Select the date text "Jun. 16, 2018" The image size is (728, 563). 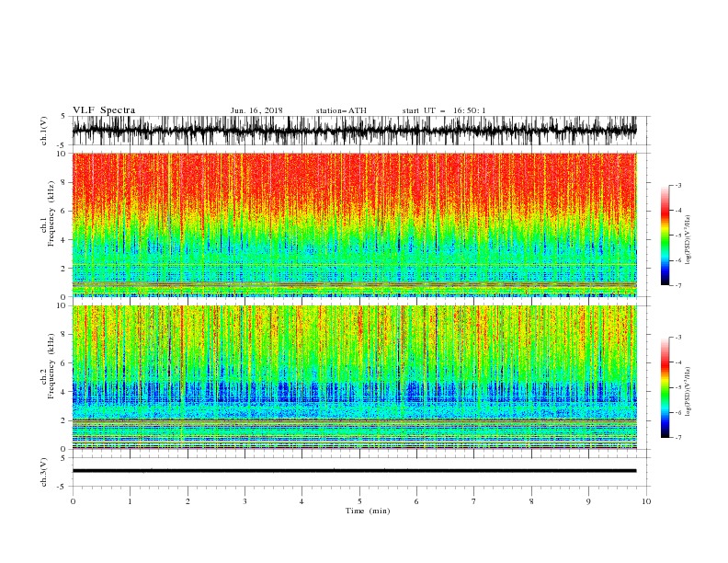point(256,110)
